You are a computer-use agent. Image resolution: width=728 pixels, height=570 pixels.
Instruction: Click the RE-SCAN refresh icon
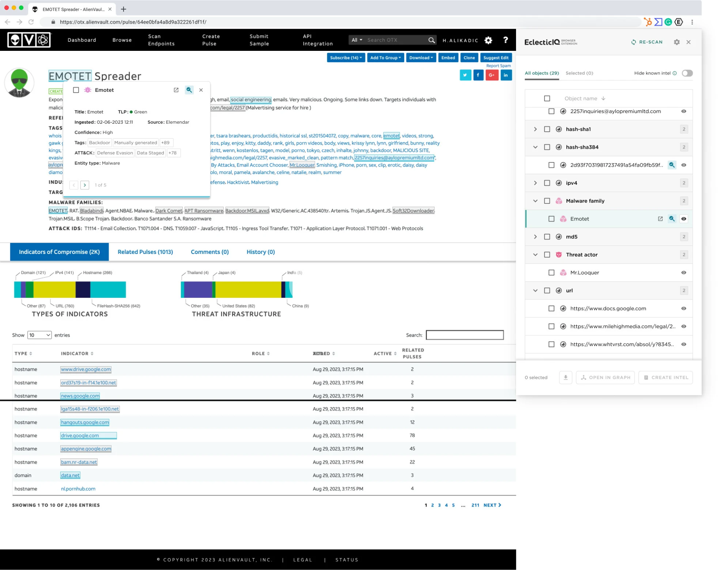(633, 42)
